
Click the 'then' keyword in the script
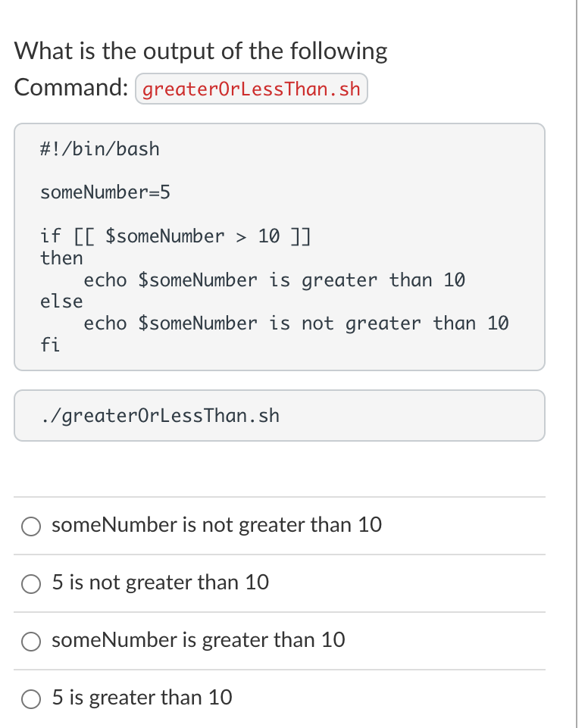(x=61, y=258)
